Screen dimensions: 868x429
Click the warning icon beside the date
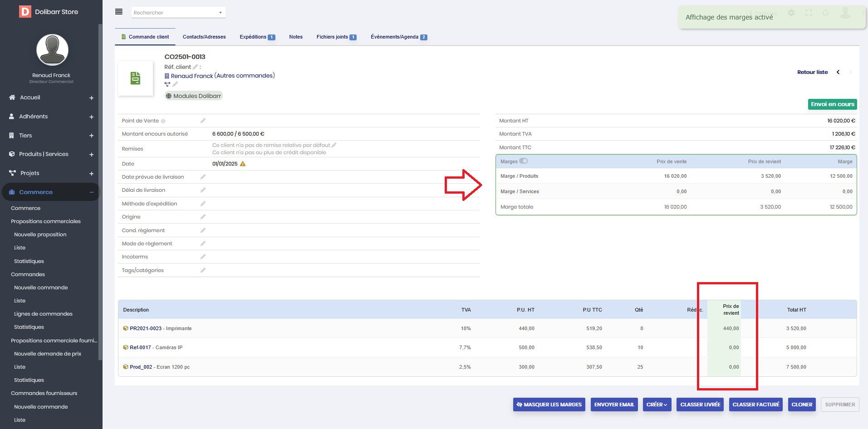pyautogui.click(x=243, y=164)
